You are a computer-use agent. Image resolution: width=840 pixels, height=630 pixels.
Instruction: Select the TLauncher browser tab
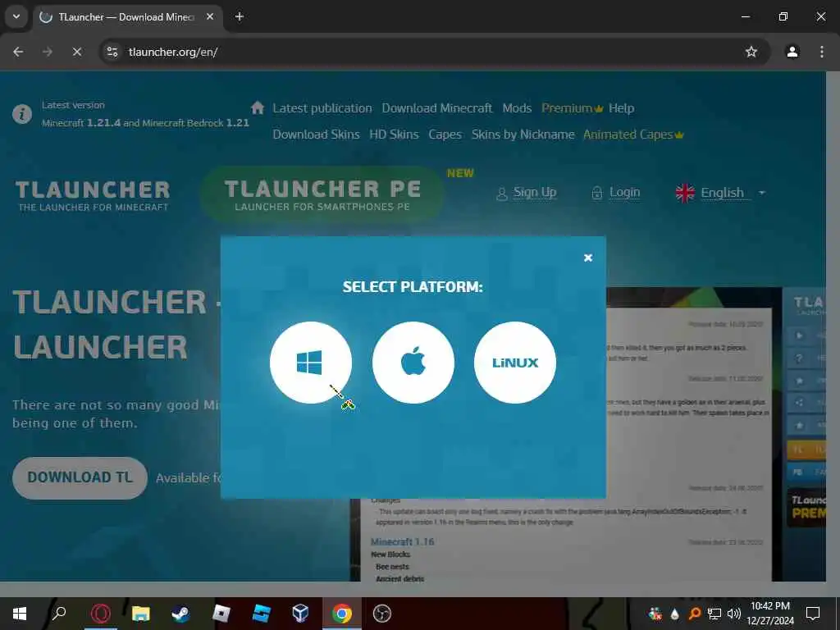126,17
